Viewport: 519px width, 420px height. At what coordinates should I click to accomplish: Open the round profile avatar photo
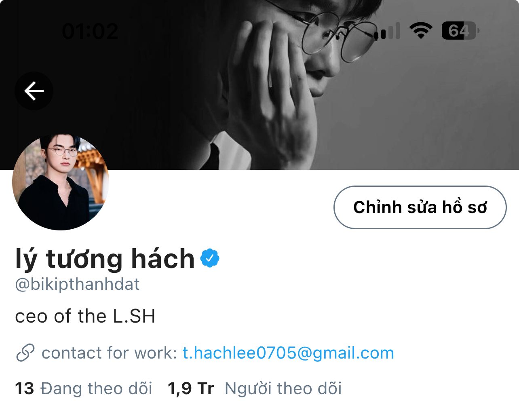(x=61, y=182)
